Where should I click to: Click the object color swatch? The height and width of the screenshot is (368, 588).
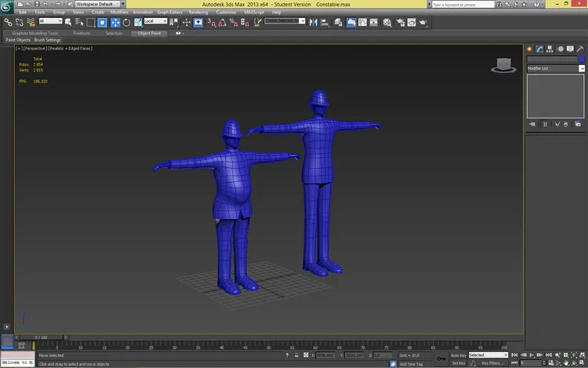coord(582,59)
